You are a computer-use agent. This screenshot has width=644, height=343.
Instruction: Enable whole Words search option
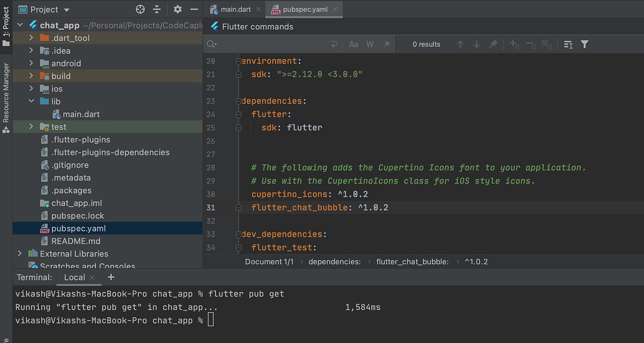point(370,44)
